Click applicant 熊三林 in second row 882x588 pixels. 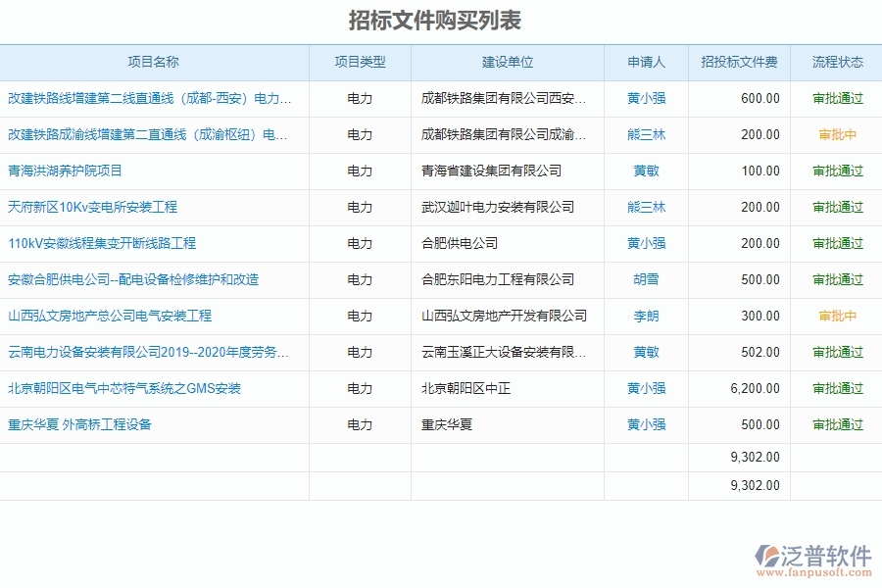click(x=645, y=134)
